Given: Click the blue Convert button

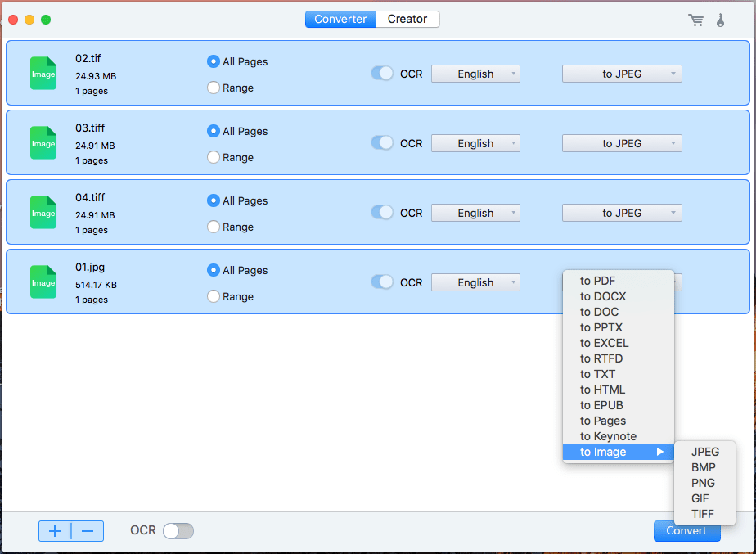Looking at the screenshot, I should pos(687,531).
